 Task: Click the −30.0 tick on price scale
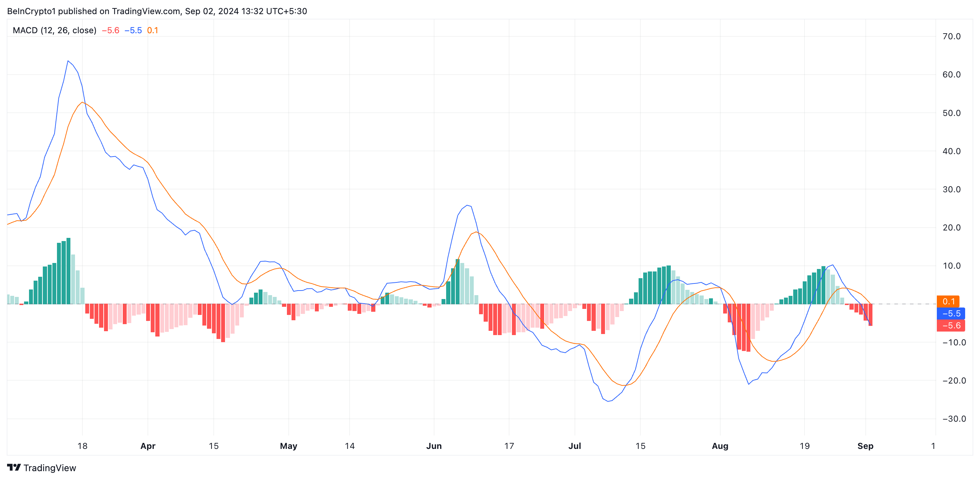[954, 419]
